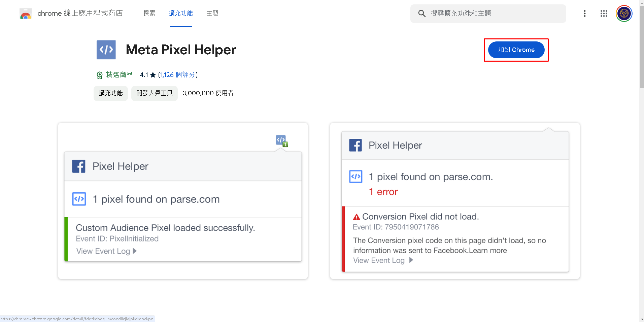Open the three-dot more options menu
Screen dimensions: 644x322
[x=585, y=13]
